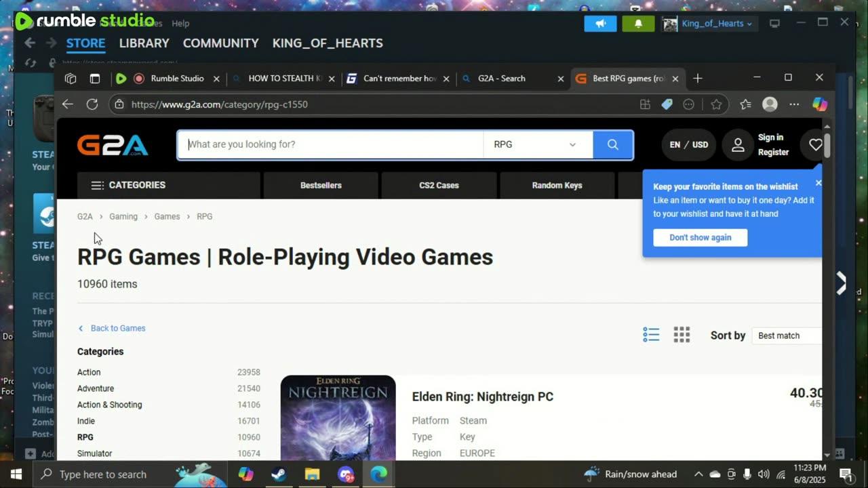Open File Explorer from taskbar
The height and width of the screenshot is (488, 868).
click(312, 474)
